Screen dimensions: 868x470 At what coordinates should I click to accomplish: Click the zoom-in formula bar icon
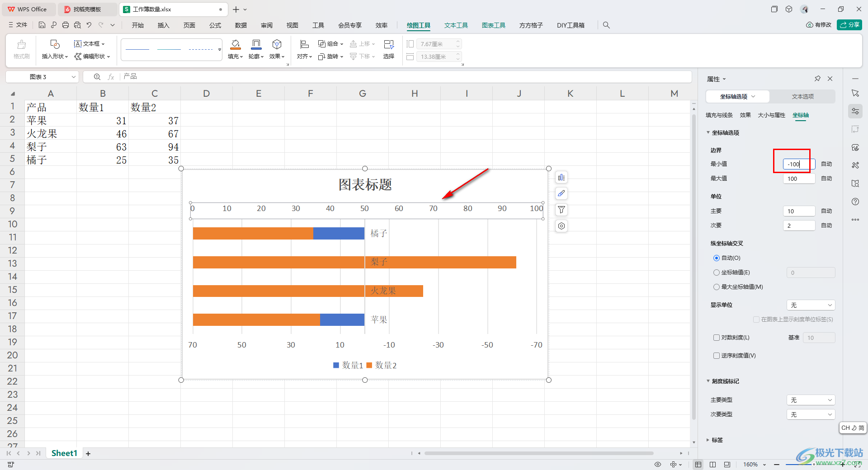tap(97, 77)
